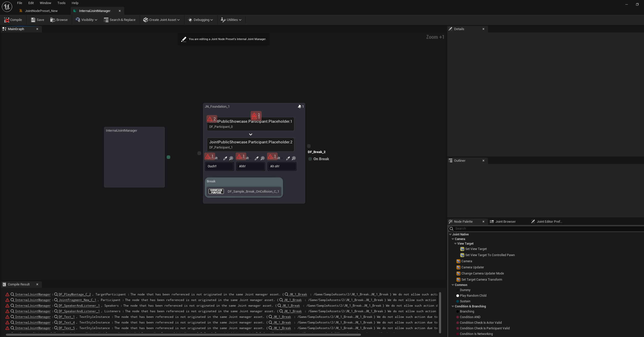Viewport: 644px width, 337px height.
Task: Open the Create Joint Asset dropdown
Action: [162, 20]
